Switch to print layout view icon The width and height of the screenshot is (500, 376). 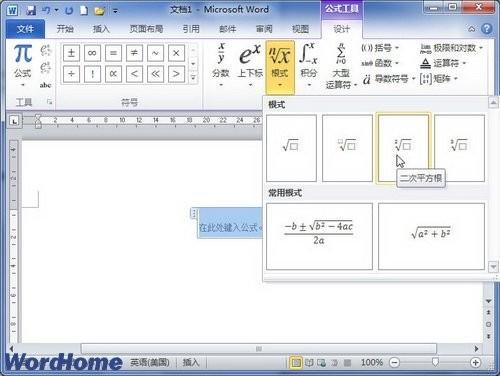click(295, 363)
